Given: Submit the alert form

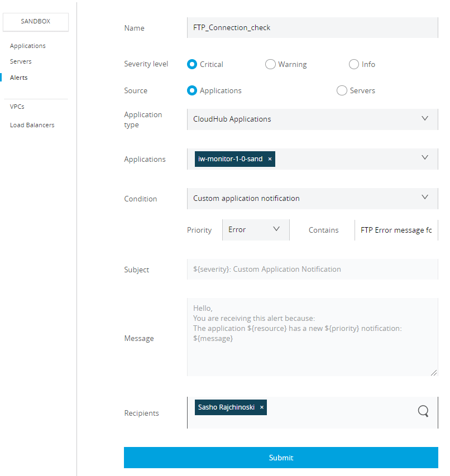Looking at the screenshot, I should click(x=281, y=458).
